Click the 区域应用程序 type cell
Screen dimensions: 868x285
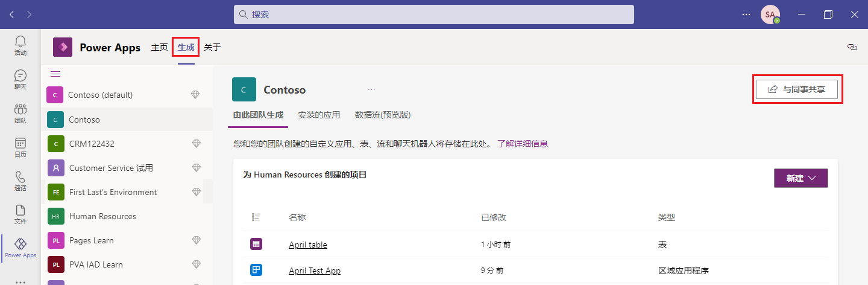pyautogui.click(x=684, y=271)
